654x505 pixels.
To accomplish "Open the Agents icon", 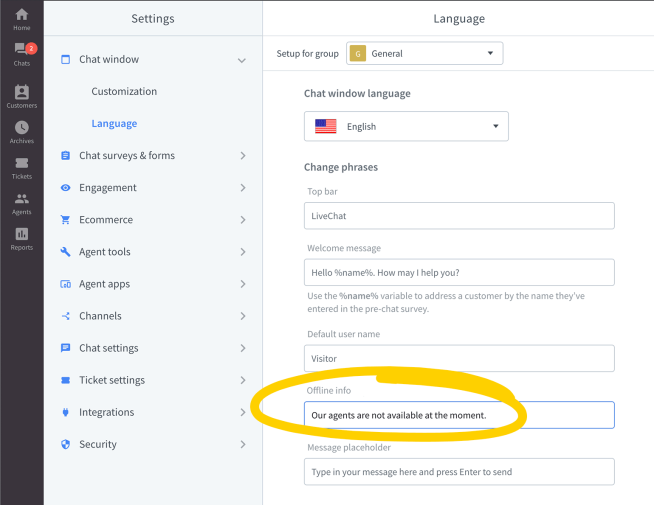I will point(21,201).
